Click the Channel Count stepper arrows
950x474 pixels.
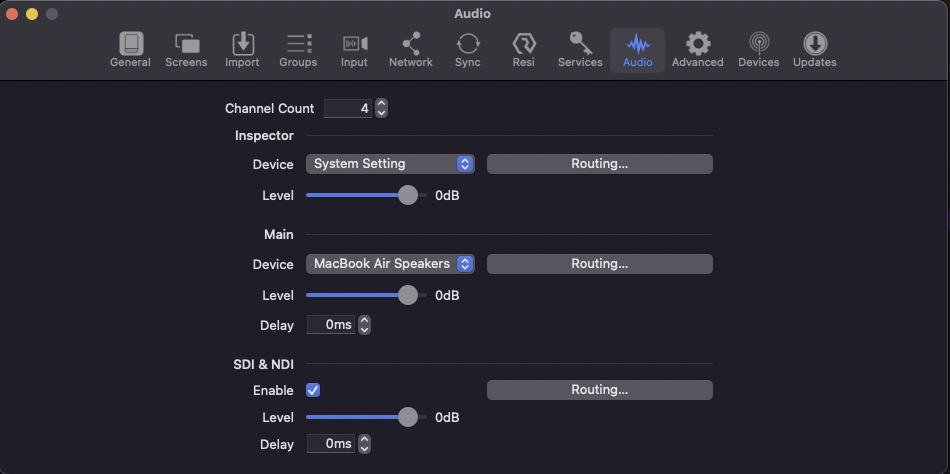click(x=381, y=108)
